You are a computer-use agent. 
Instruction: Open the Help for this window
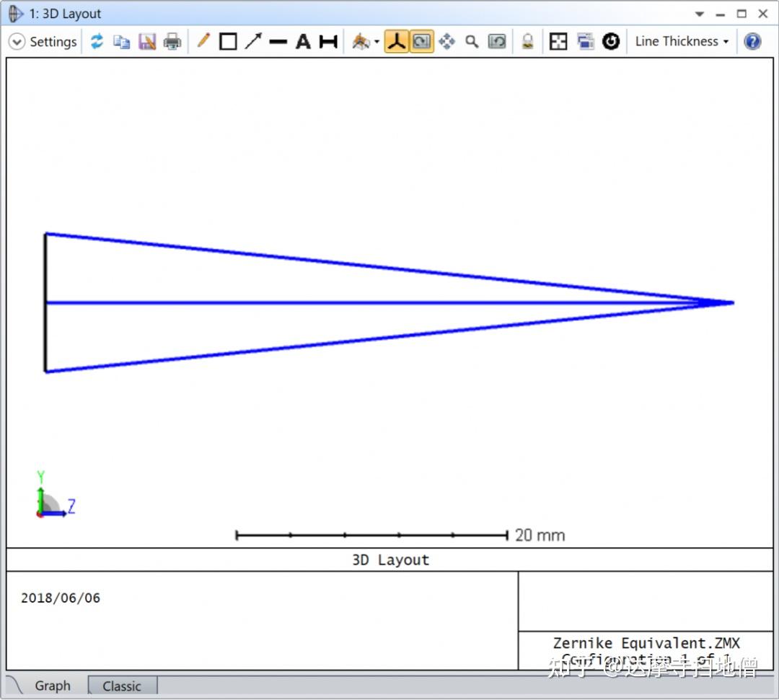coord(752,41)
